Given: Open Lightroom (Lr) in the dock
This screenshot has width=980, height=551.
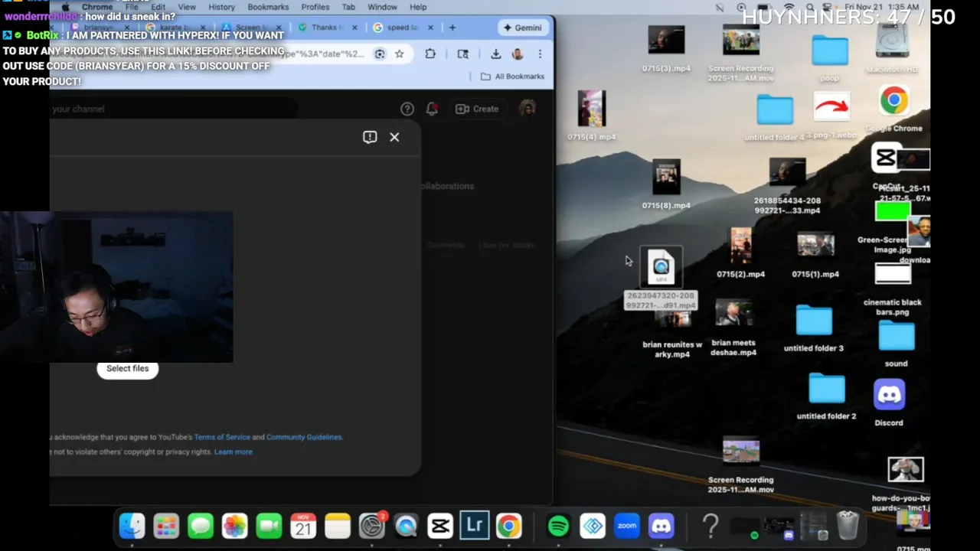Looking at the screenshot, I should [475, 526].
